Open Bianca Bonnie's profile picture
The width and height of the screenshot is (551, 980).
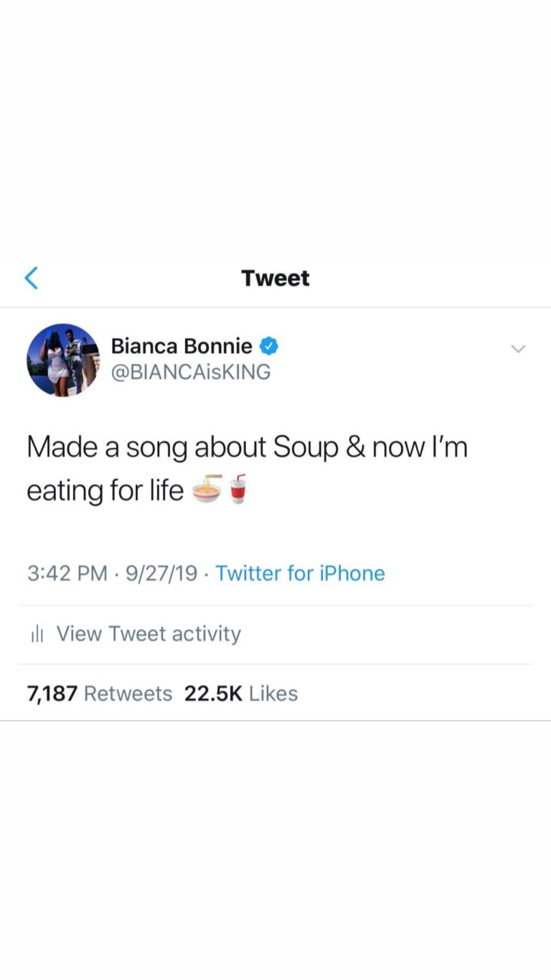click(63, 360)
